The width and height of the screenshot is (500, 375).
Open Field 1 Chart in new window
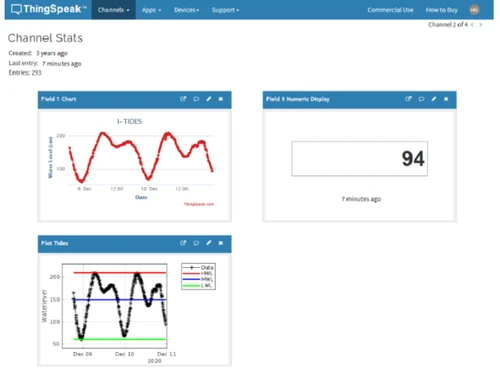click(183, 99)
